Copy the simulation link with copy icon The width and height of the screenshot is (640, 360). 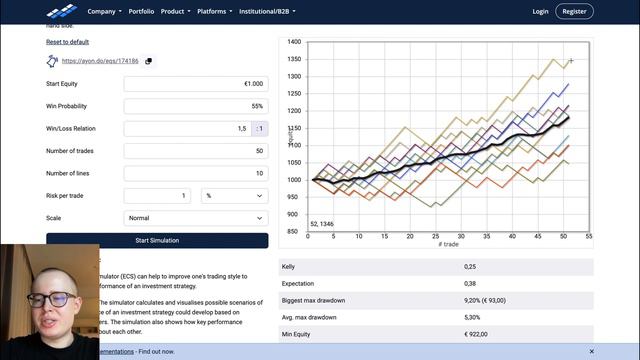click(x=149, y=61)
